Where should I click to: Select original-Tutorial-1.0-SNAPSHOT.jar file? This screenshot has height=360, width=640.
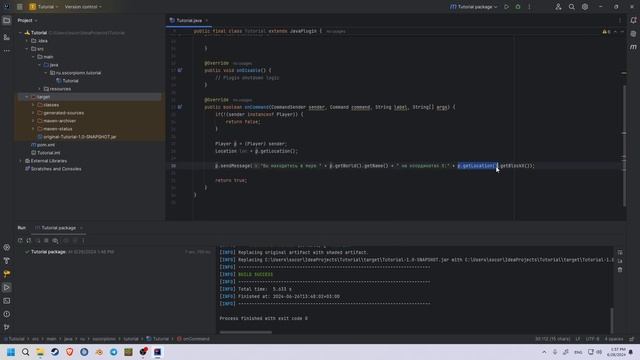tap(77, 137)
